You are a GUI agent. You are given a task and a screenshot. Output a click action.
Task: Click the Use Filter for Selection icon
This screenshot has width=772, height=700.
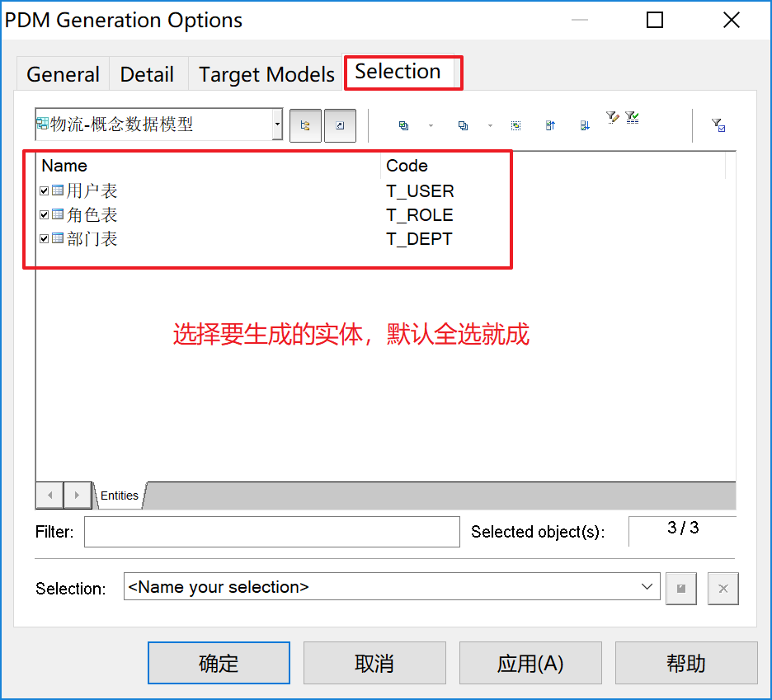(718, 125)
